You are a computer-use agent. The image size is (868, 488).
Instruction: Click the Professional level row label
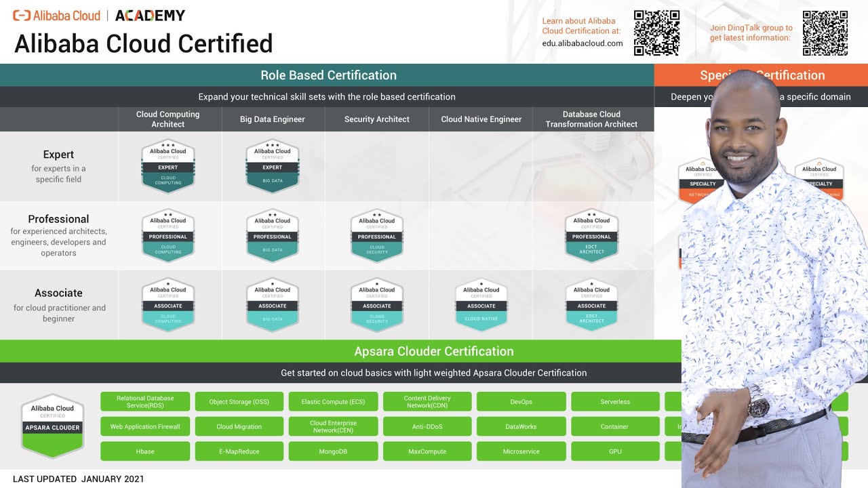click(58, 219)
